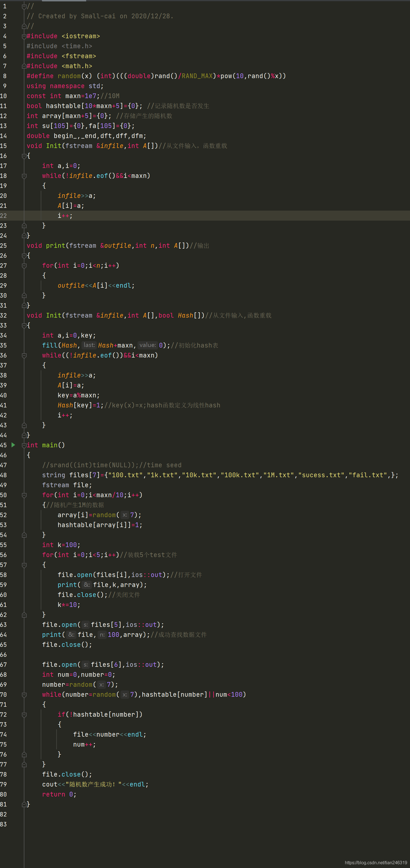Click 'int num=0,number=0;' line
Image resolution: width=410 pixels, height=868 pixels.
click(x=79, y=675)
